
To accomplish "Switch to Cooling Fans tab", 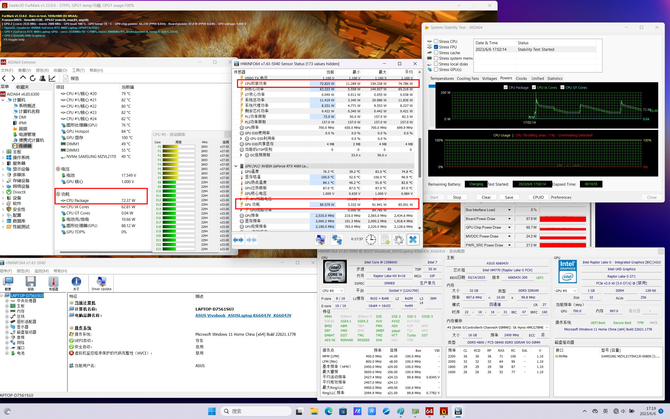I will click(468, 79).
